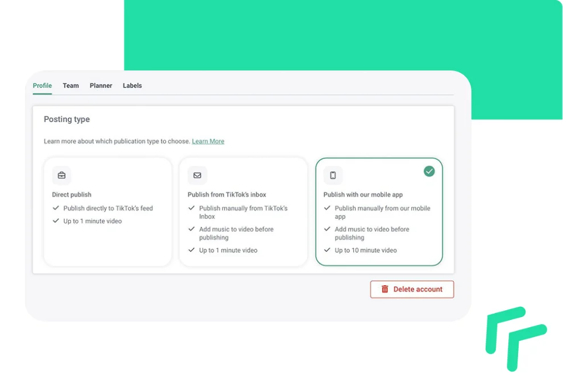
Task: Click the envelope icon for TikTok inbox
Action: tap(197, 176)
